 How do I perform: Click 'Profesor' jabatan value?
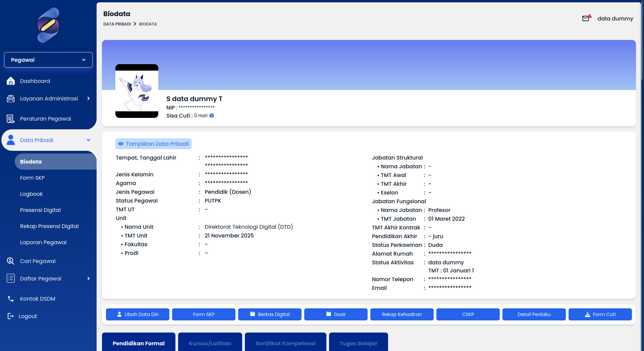[x=439, y=210]
